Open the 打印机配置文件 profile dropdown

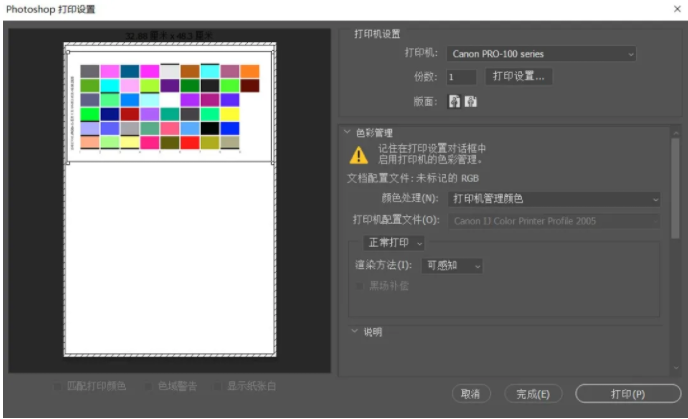(x=554, y=220)
